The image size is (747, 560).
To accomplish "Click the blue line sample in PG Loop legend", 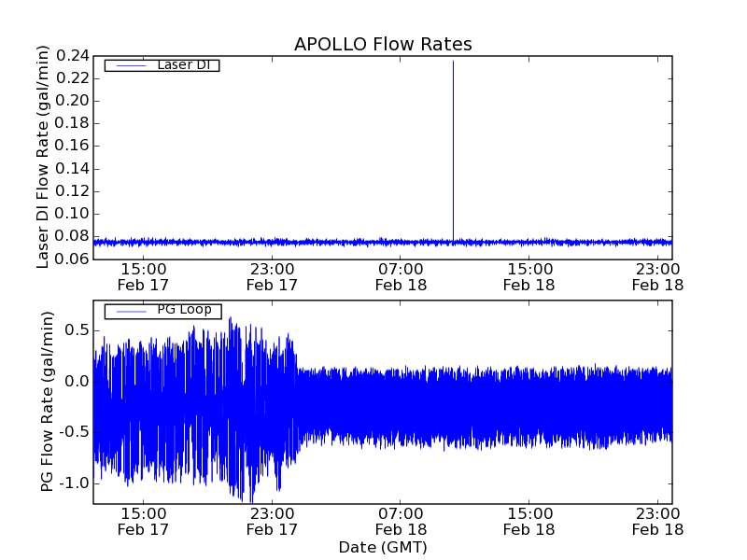I will (131, 312).
